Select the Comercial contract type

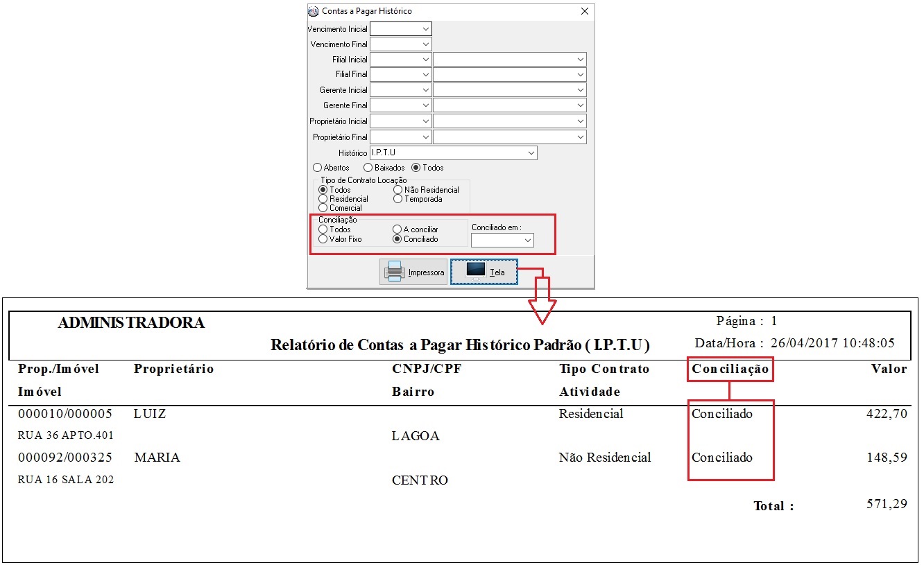(323, 208)
